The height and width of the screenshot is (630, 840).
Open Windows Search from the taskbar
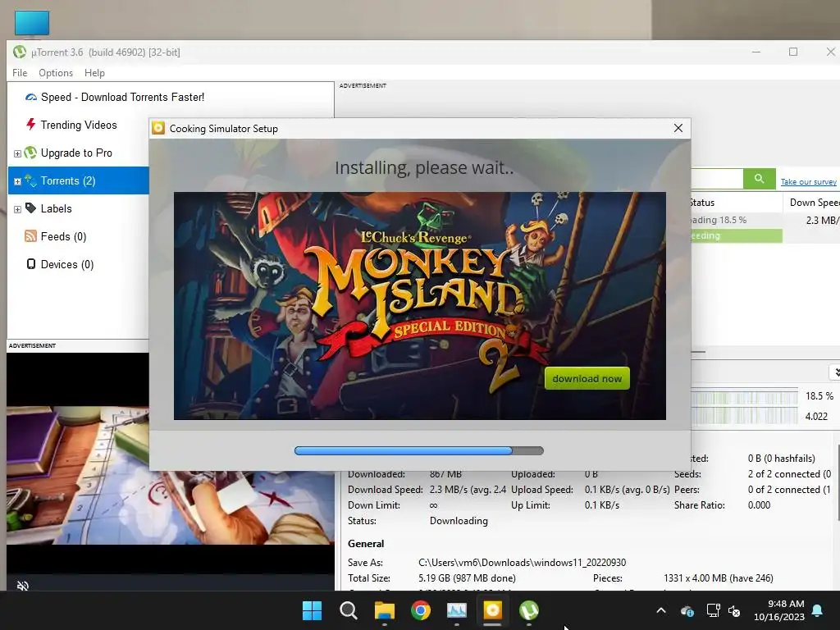pos(348,610)
